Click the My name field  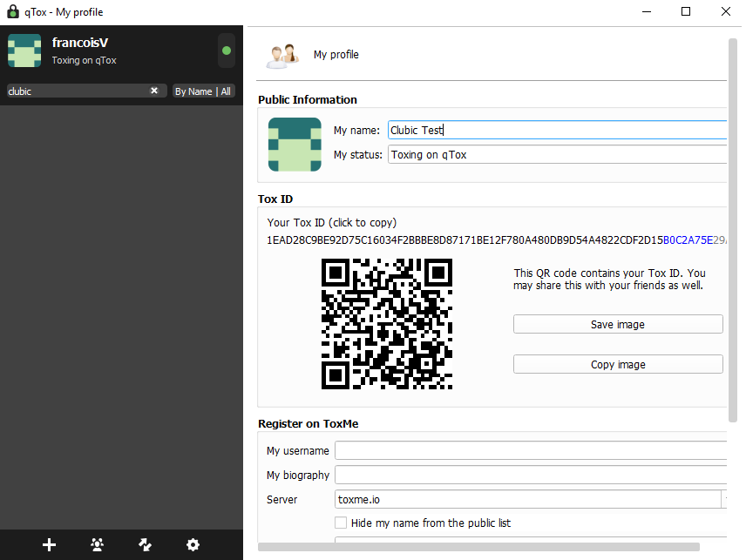click(557, 131)
